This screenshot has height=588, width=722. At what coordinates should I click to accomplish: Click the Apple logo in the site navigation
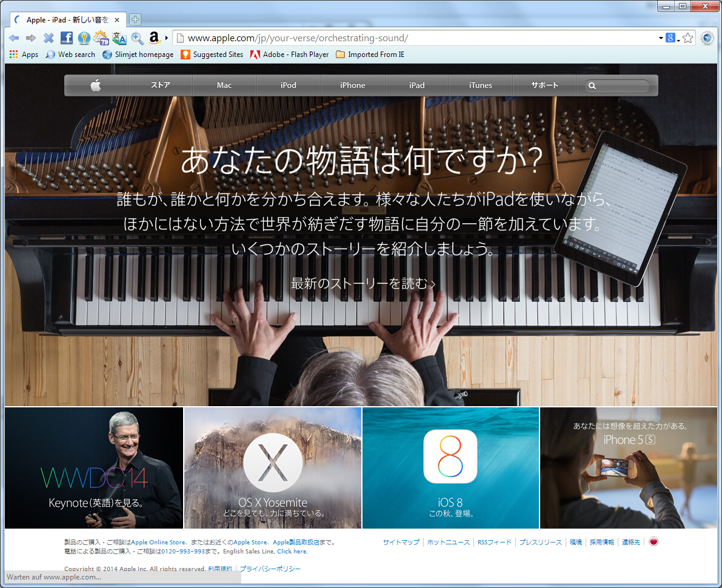click(x=96, y=85)
